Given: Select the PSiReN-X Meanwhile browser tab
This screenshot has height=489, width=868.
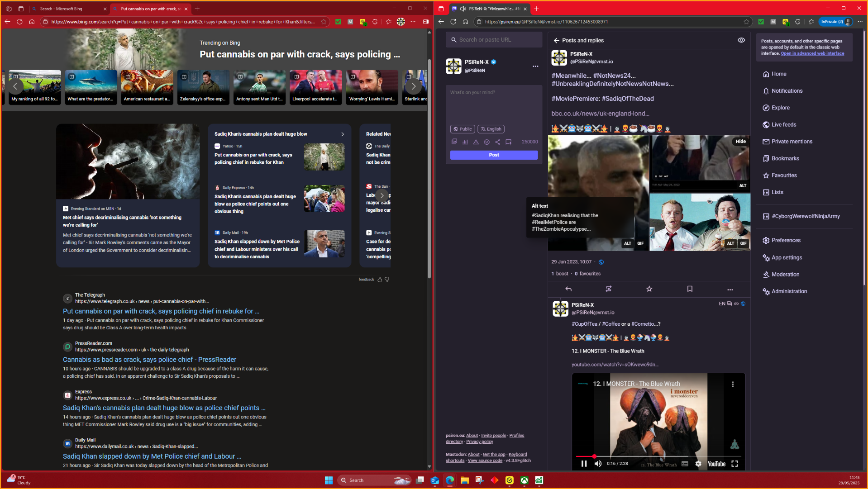Looking at the screenshot, I should (491, 9).
